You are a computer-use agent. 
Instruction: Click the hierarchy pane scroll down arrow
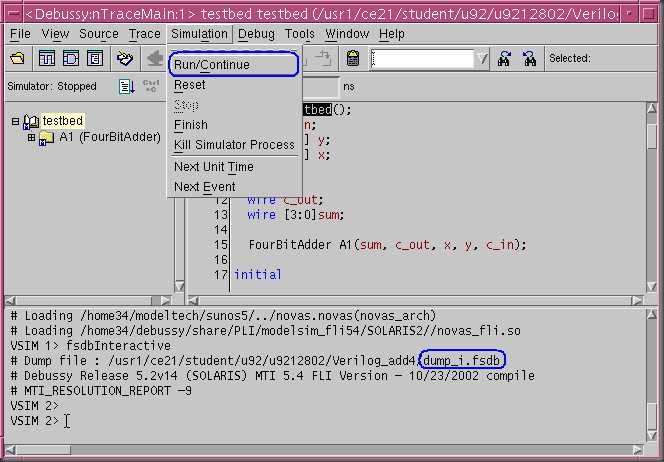click(179, 286)
